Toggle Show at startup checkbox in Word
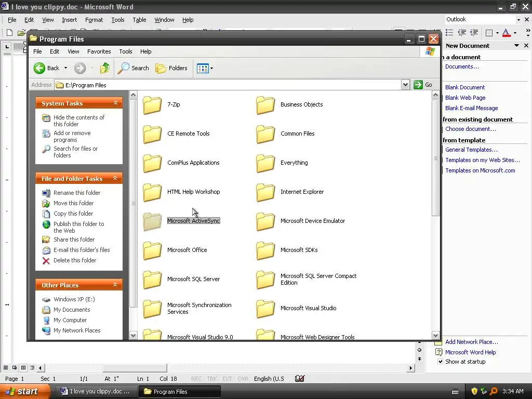Screen dimensions: 532x399 [x=440, y=362]
